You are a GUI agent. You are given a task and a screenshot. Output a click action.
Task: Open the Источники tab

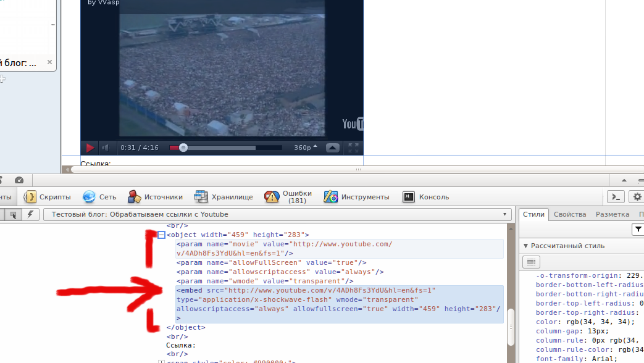click(x=155, y=197)
